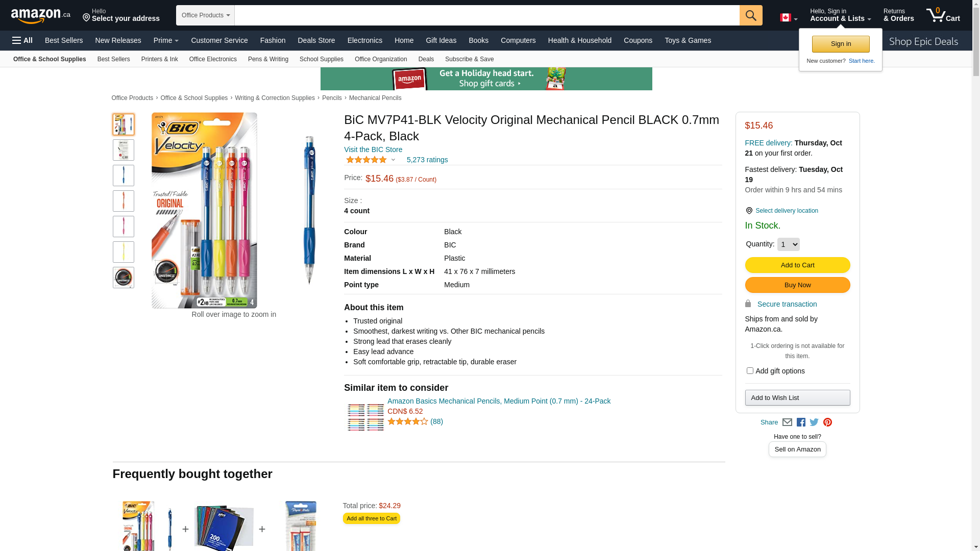Go to the Pens & Writing section
The width and height of the screenshot is (980, 551).
point(268,59)
